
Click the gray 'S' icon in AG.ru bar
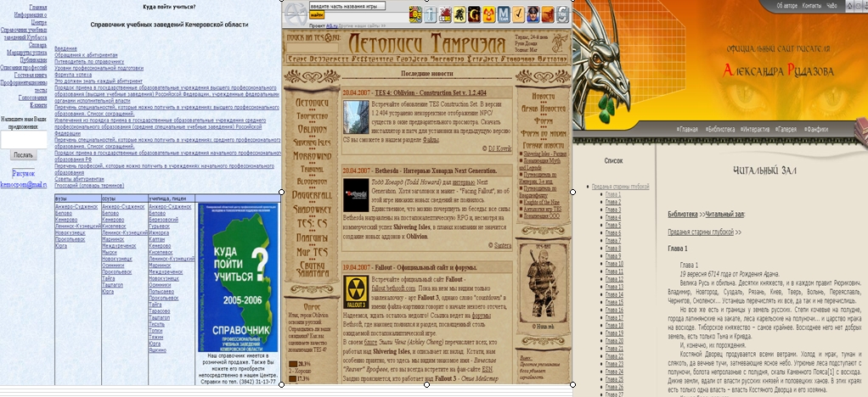[562, 14]
